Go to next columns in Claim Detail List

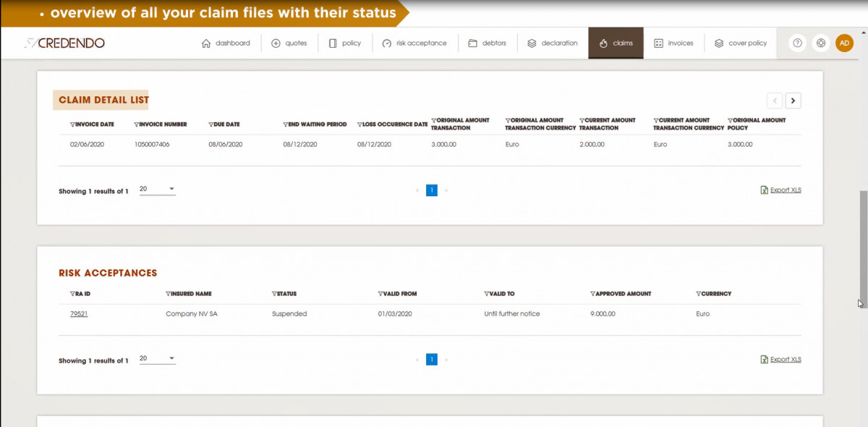tap(793, 101)
